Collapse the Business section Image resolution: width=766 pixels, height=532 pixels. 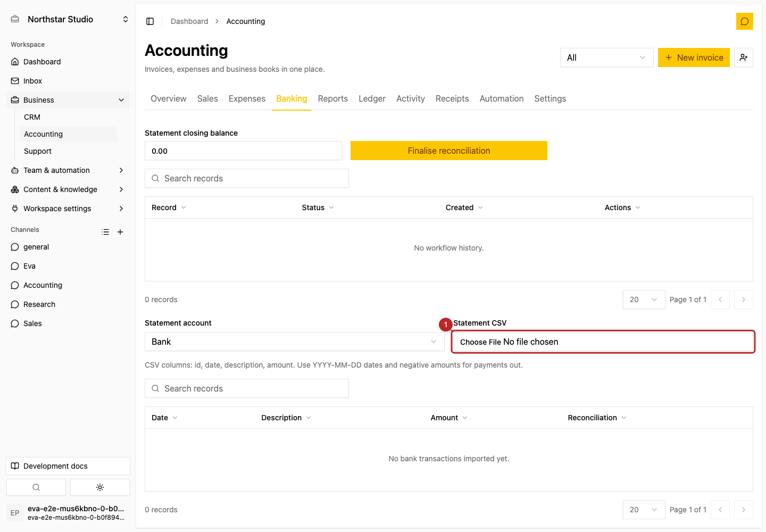[68, 100]
